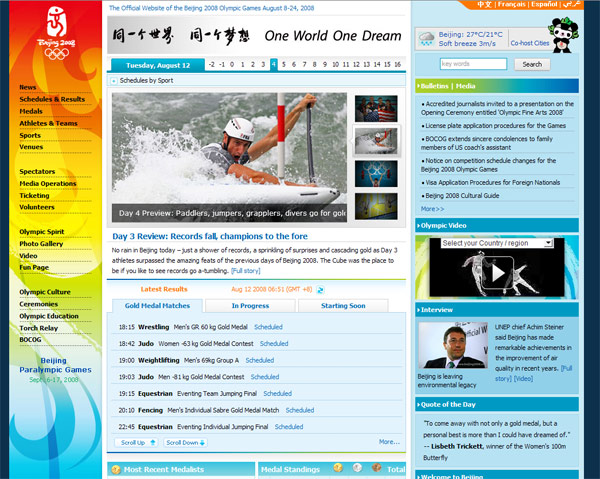This screenshot has height=479, width=600.
Task: Play the Olympic Video
Action: point(497,273)
